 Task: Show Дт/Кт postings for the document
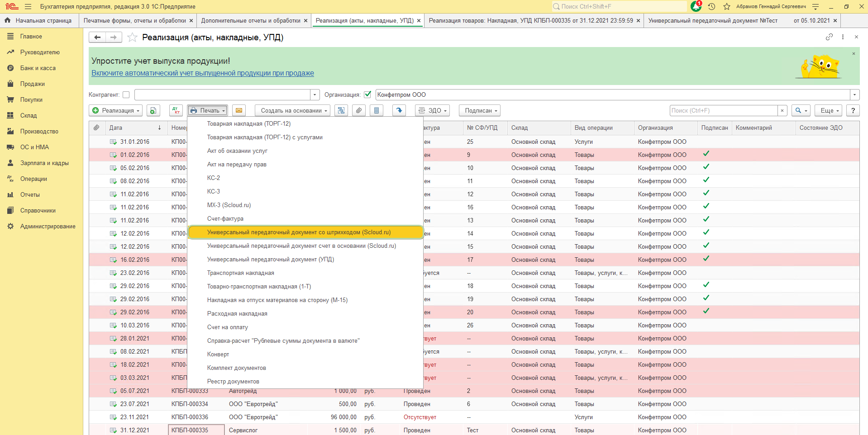point(176,110)
